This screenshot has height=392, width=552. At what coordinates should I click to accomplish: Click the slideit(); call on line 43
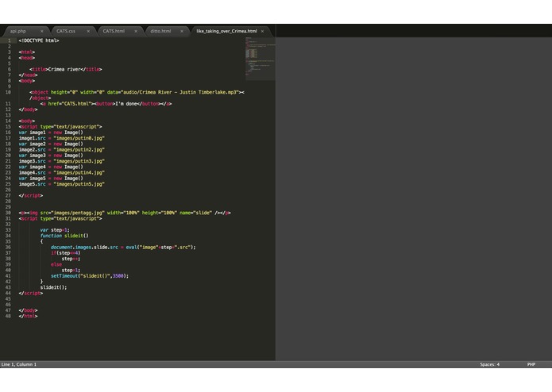point(53,287)
